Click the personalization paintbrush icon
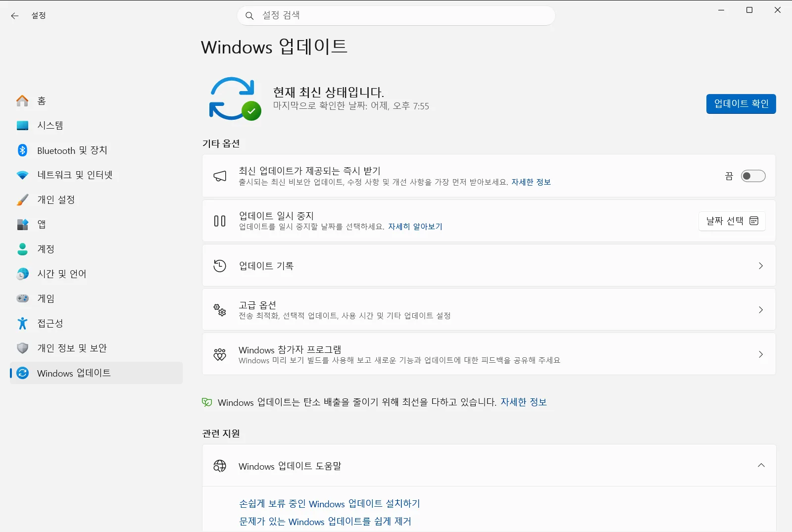792x532 pixels. [22, 200]
